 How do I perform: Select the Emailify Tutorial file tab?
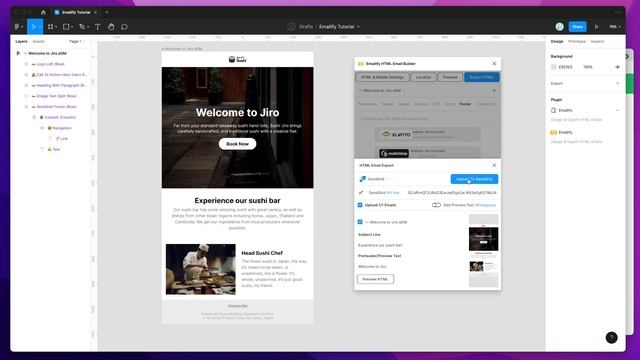(75, 12)
